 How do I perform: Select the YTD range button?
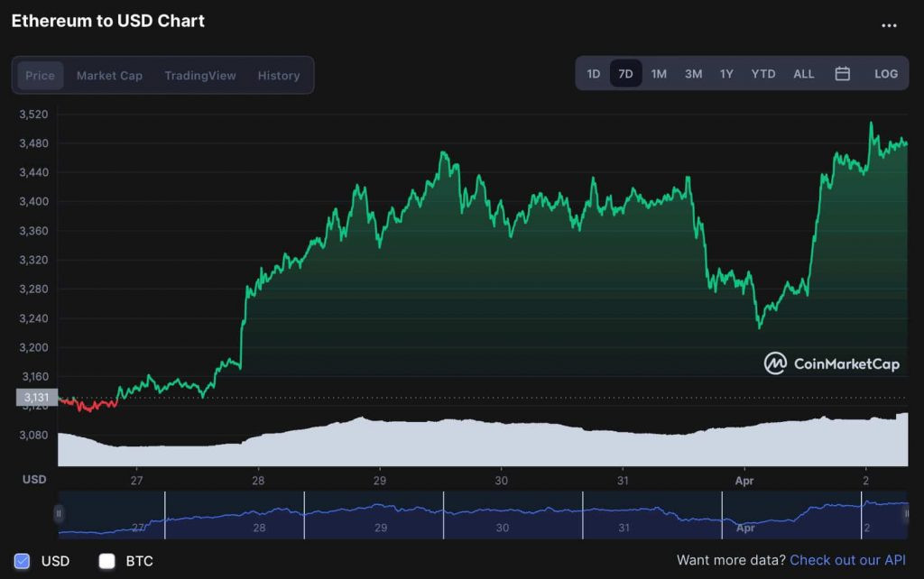[763, 74]
